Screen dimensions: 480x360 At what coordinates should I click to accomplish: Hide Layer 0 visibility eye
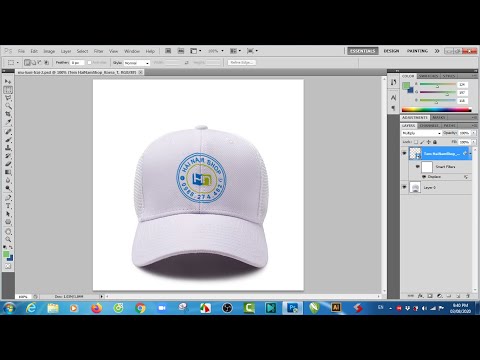404,187
